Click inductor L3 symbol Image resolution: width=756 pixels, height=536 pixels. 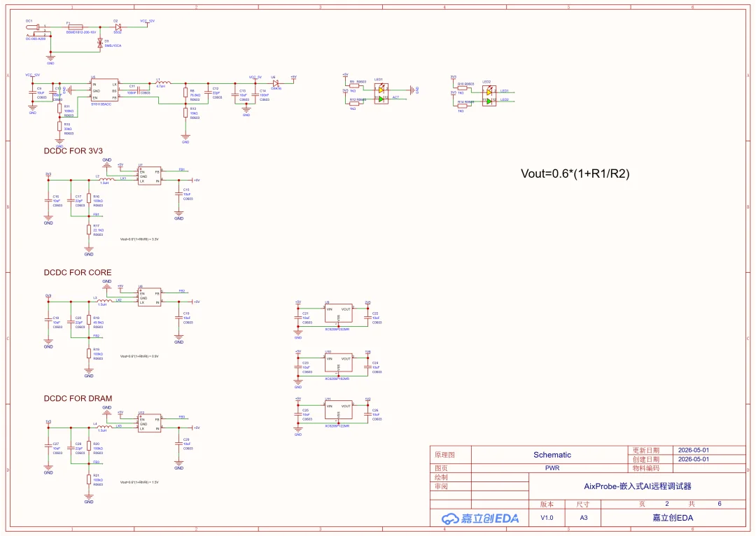pyautogui.click(x=104, y=301)
